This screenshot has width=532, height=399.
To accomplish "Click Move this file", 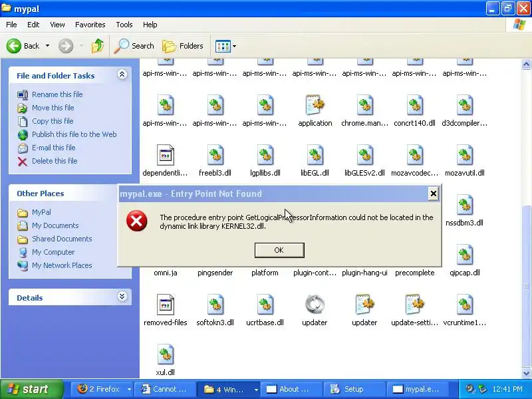I will coord(53,108).
